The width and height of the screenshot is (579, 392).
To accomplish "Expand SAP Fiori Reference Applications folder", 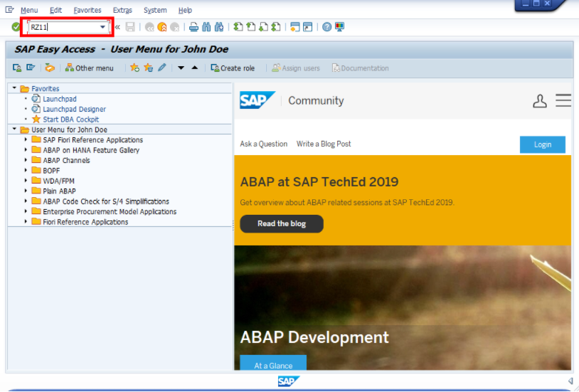I will point(26,139).
